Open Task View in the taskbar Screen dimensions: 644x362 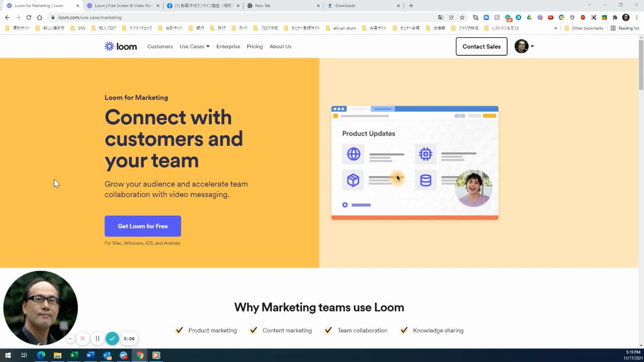pos(24,355)
